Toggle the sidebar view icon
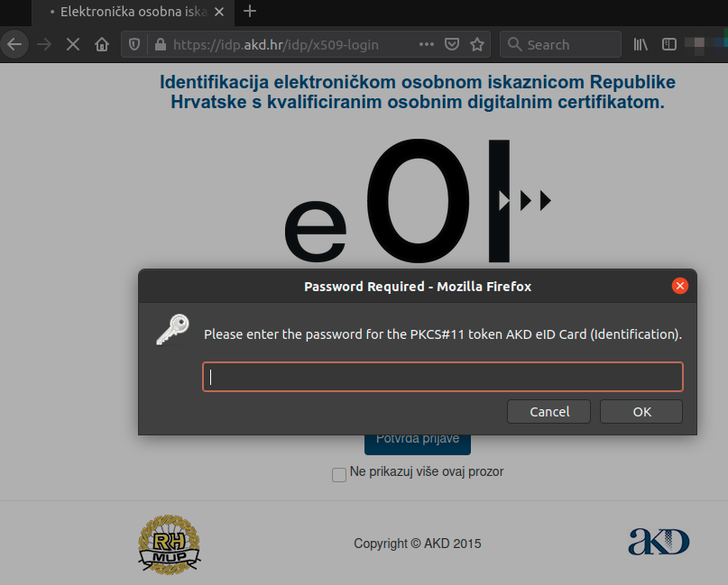 click(669, 44)
